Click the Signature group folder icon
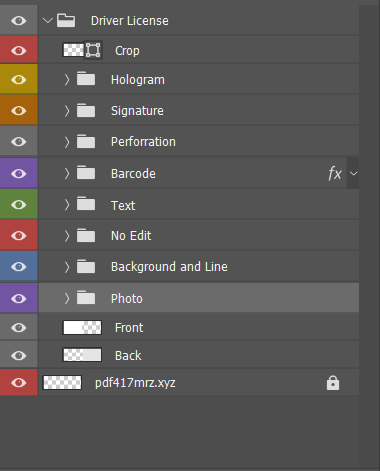Screen dimensions: 380x471 click(x=86, y=110)
